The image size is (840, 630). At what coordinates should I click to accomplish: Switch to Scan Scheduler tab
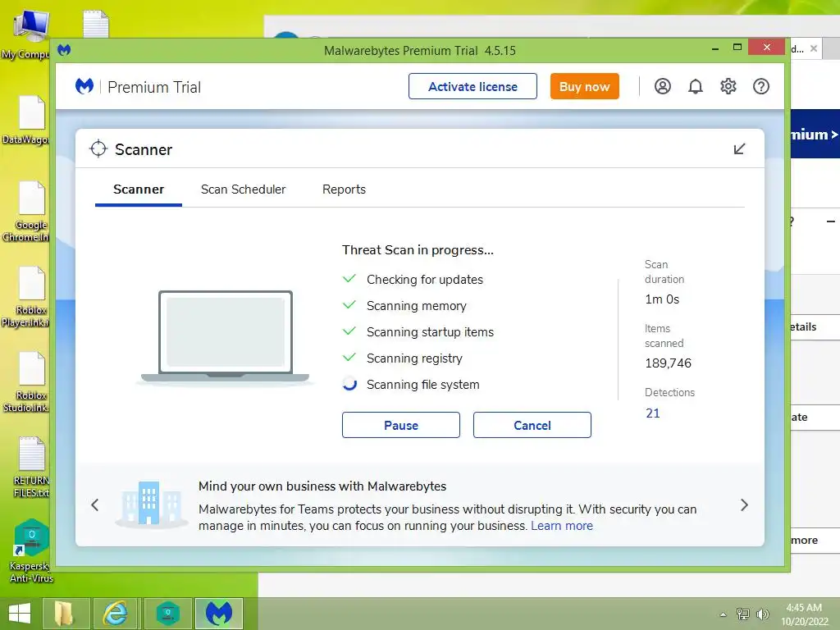click(243, 189)
